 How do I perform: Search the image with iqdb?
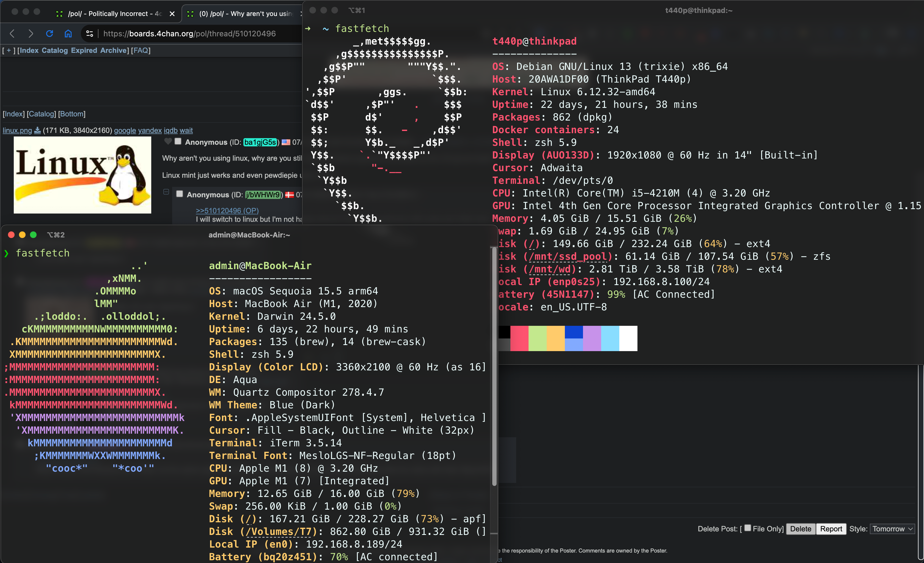click(x=170, y=130)
